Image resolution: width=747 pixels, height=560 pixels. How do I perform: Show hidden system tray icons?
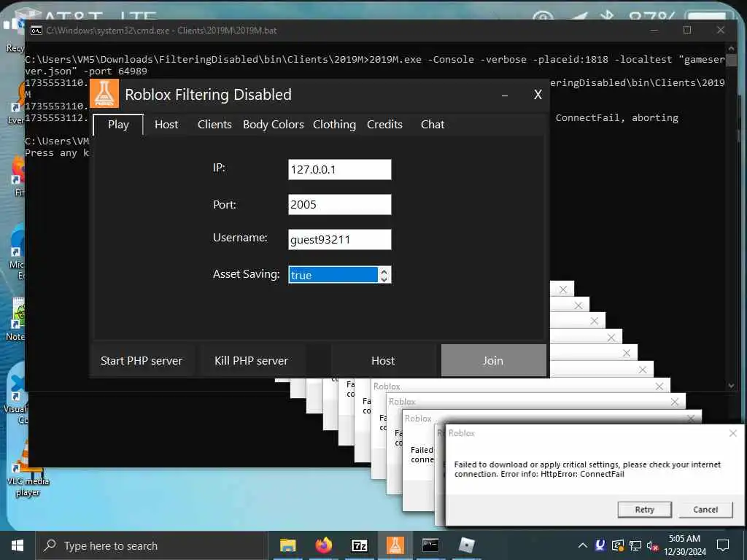[x=582, y=545]
